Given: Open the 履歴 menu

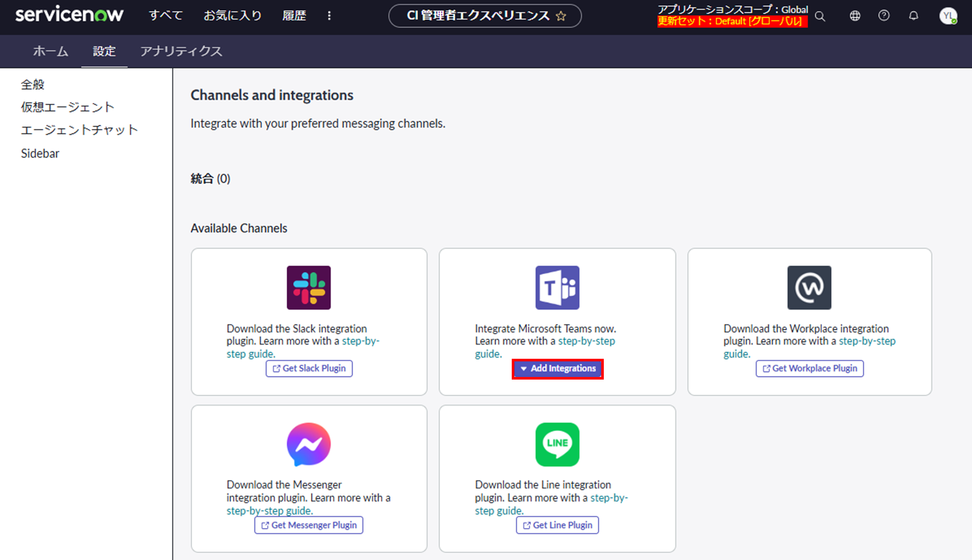Looking at the screenshot, I should click(x=294, y=16).
